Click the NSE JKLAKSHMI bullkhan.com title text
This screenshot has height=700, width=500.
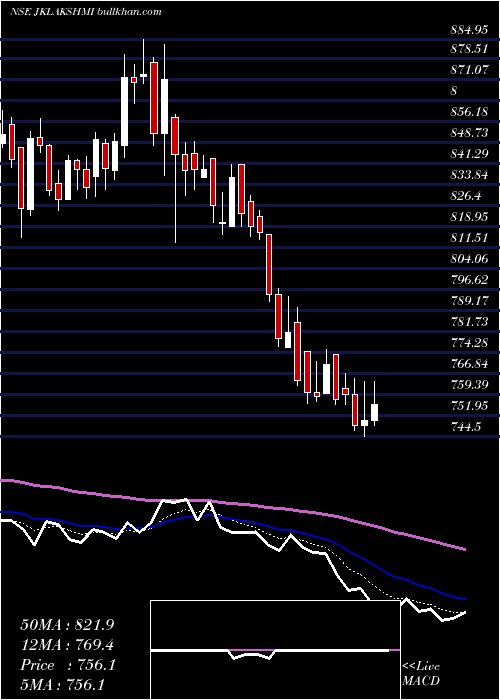[86, 12]
